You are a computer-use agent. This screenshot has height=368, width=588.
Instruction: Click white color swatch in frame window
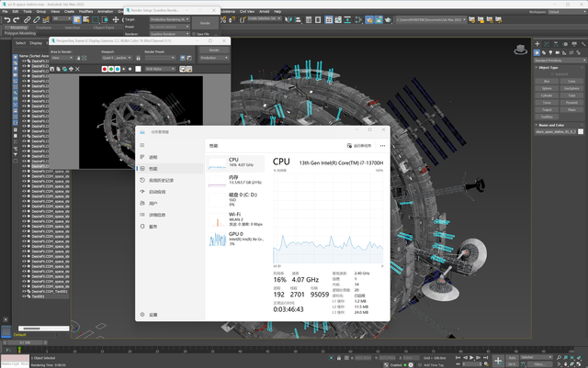(138, 69)
